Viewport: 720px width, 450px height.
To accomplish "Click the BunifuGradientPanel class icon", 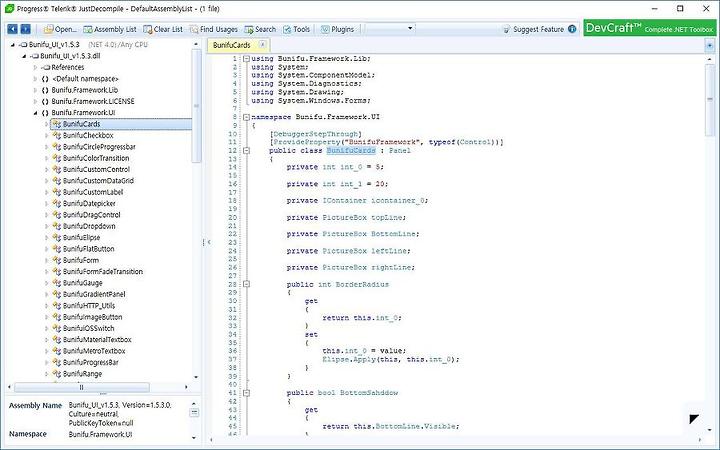I will 56,294.
